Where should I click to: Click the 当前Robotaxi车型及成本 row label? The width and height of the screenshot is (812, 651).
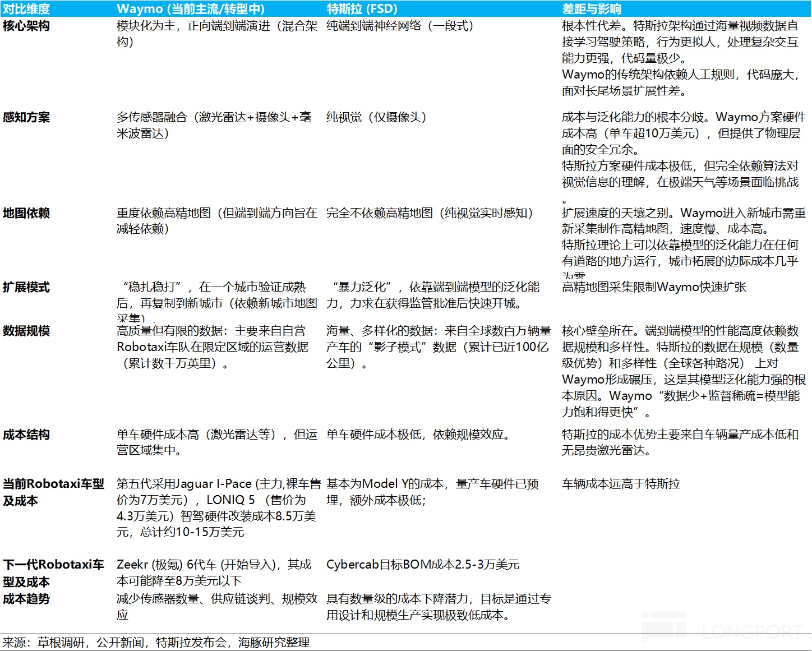click(x=53, y=492)
